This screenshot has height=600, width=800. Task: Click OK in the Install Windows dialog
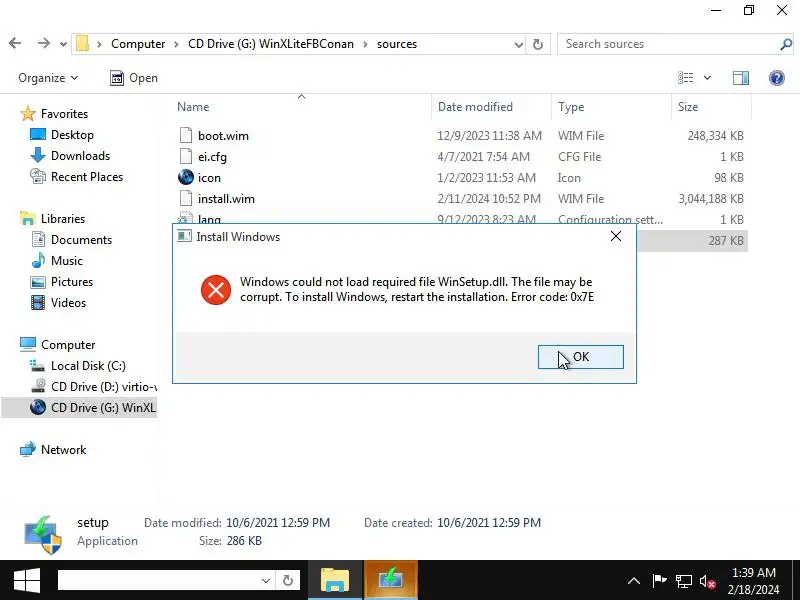(581, 357)
